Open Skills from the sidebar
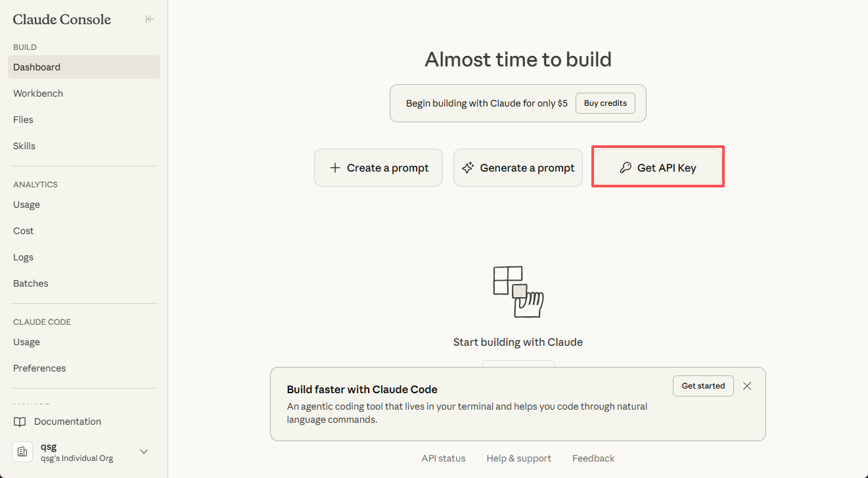Viewport: 868px width, 478px height. (24, 146)
